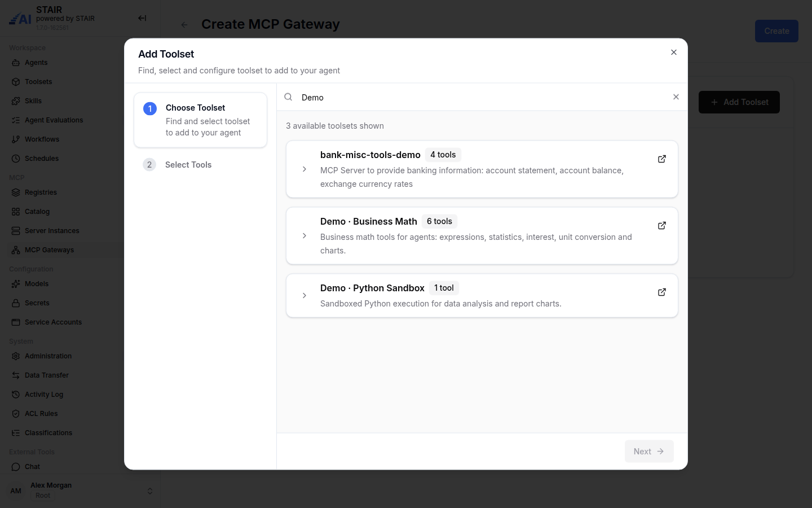Select the Choose Toolset step
Viewport: 812px width, 508px height.
pyautogui.click(x=200, y=120)
